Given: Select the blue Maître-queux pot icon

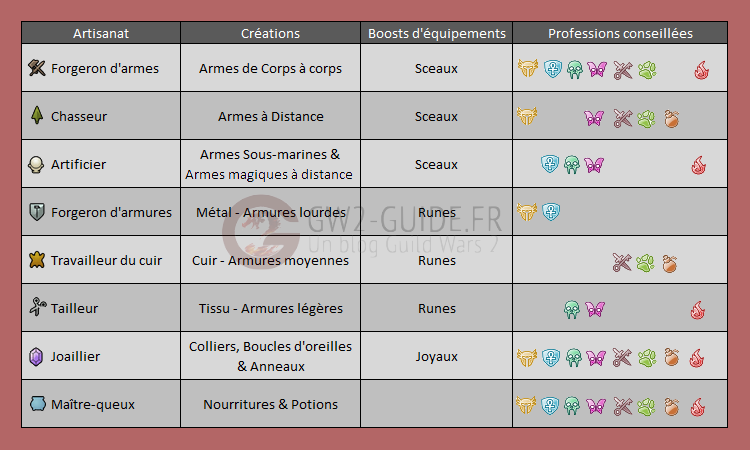Looking at the screenshot, I should (37, 404).
